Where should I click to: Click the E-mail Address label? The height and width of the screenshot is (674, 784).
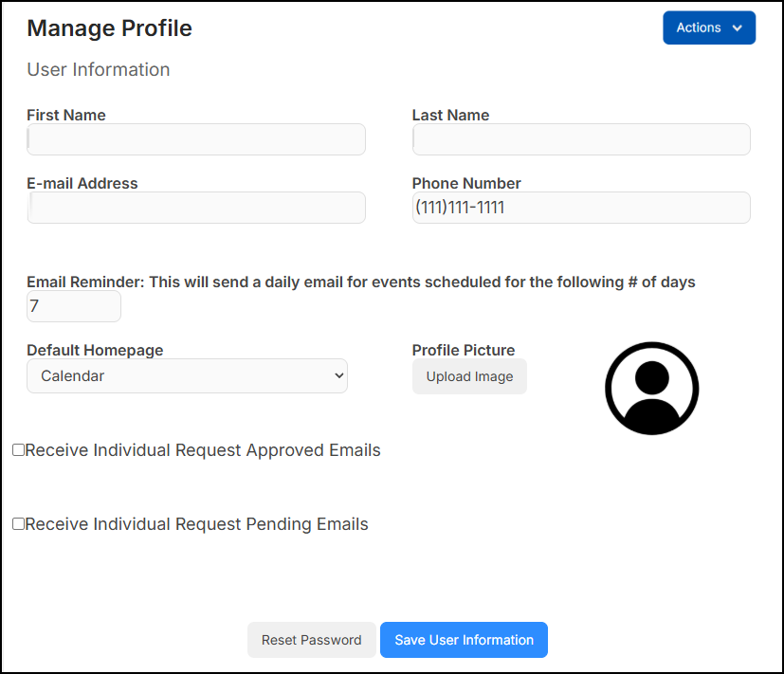point(82,183)
